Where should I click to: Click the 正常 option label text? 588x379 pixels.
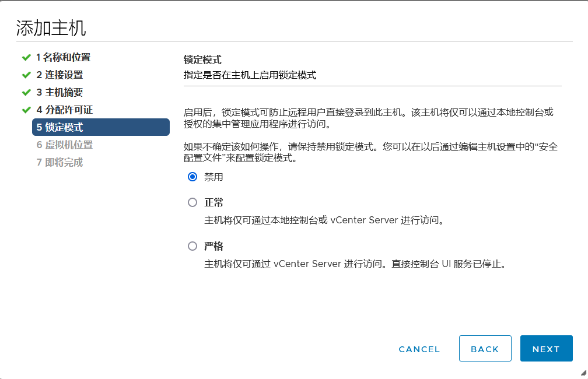click(x=213, y=202)
